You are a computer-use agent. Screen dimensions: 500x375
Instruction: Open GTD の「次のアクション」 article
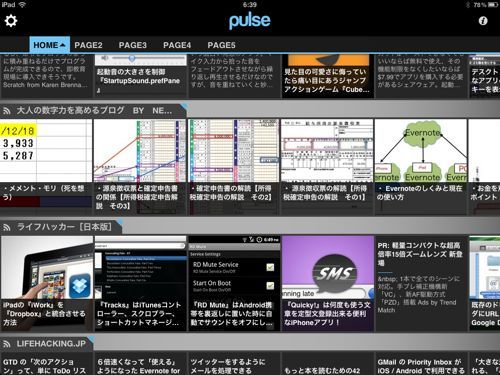(x=46, y=364)
